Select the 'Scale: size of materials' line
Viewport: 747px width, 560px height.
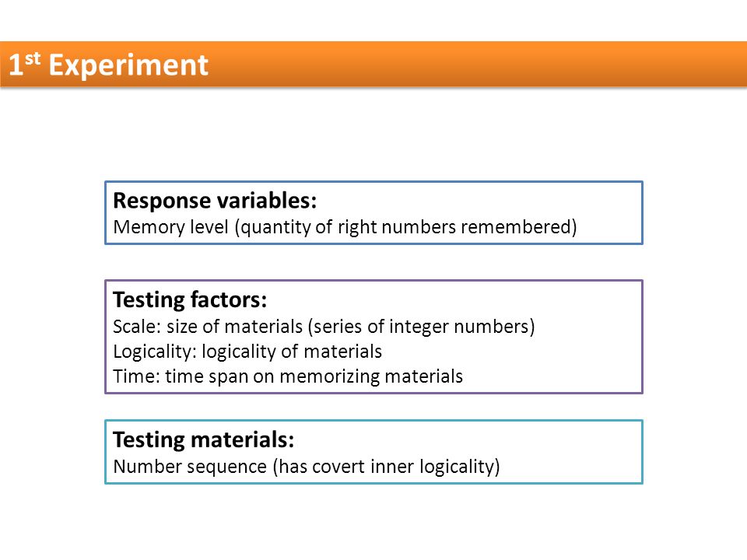(324, 327)
